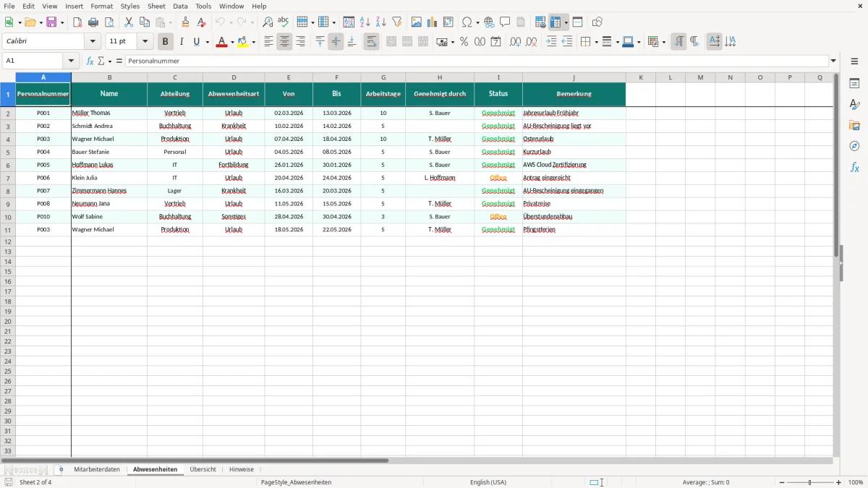Open sidebar Properties panel
868x488 pixels.
[854, 84]
